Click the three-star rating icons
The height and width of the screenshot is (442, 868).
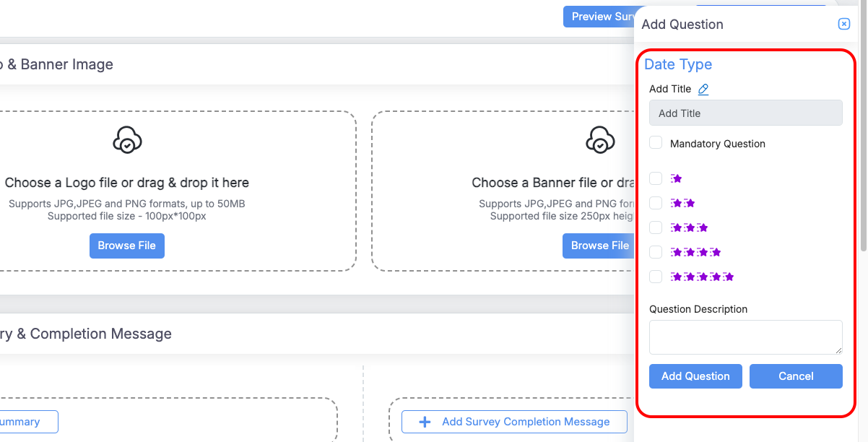[689, 227]
